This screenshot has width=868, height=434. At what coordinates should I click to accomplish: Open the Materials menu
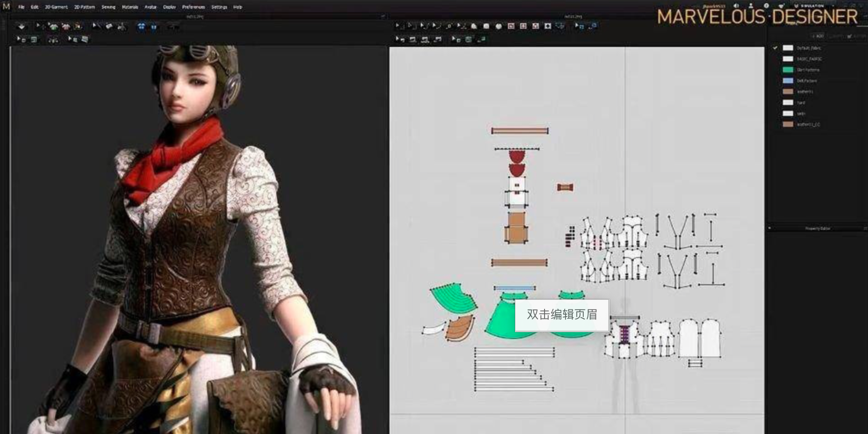(x=130, y=7)
